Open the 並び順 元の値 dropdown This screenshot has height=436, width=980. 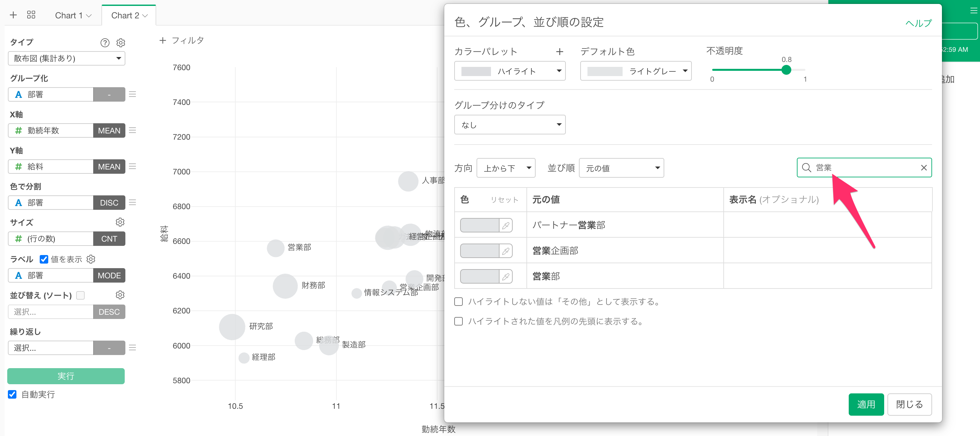coord(621,168)
